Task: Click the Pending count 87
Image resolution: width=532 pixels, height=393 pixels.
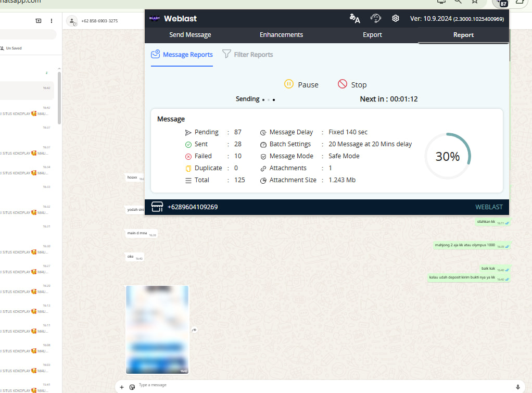Action: pyautogui.click(x=237, y=132)
